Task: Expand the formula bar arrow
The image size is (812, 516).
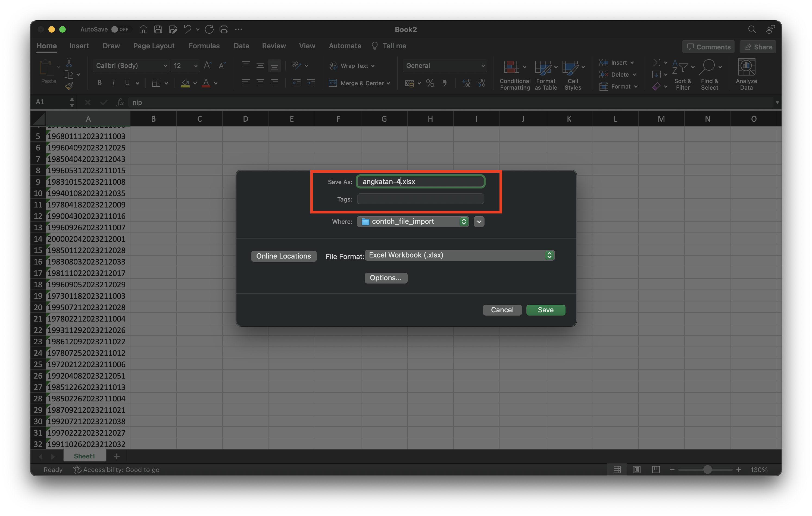Action: [777, 102]
